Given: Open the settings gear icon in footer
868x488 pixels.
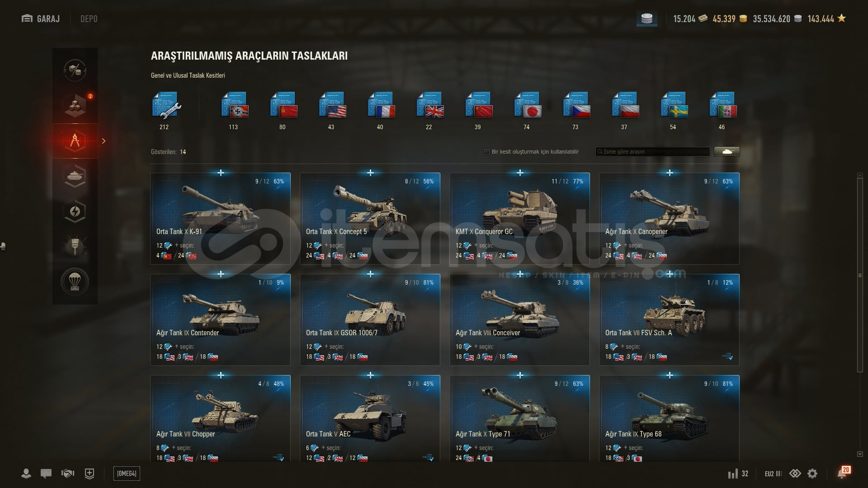Looking at the screenshot, I should tap(812, 473).
